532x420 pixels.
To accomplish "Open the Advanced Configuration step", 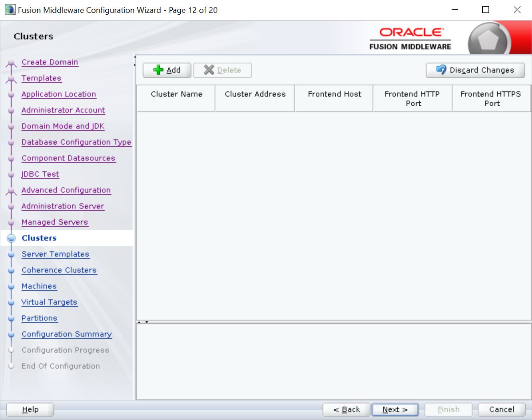I will click(66, 190).
